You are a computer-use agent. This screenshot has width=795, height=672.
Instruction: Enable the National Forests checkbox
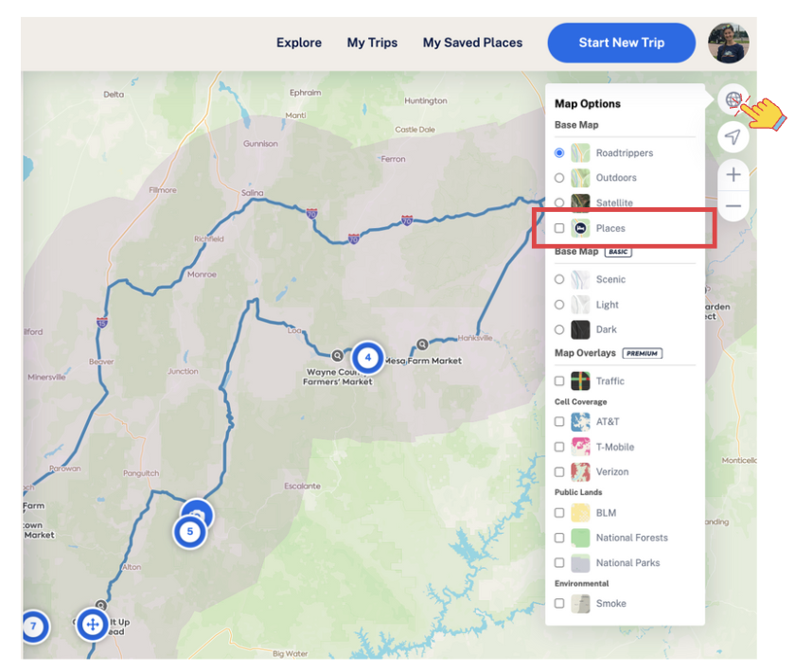559,538
